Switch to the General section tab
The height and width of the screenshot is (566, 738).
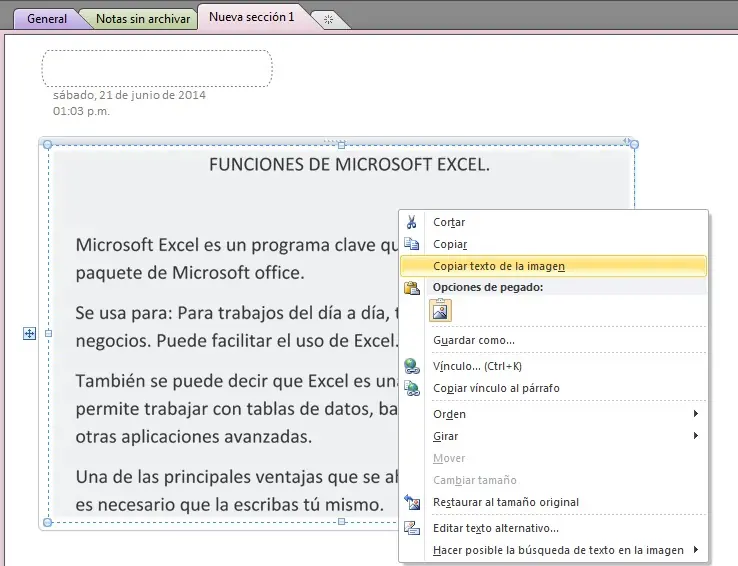coord(47,19)
